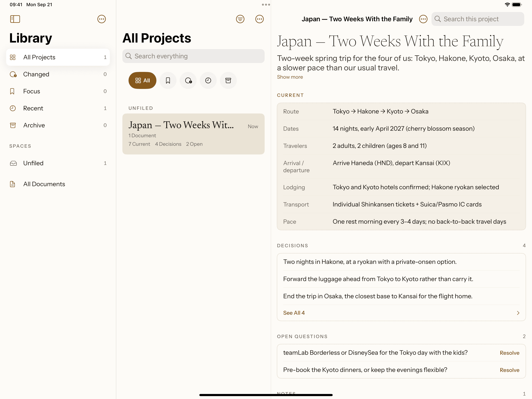Toggle the sidebar panel icon

coord(15,19)
